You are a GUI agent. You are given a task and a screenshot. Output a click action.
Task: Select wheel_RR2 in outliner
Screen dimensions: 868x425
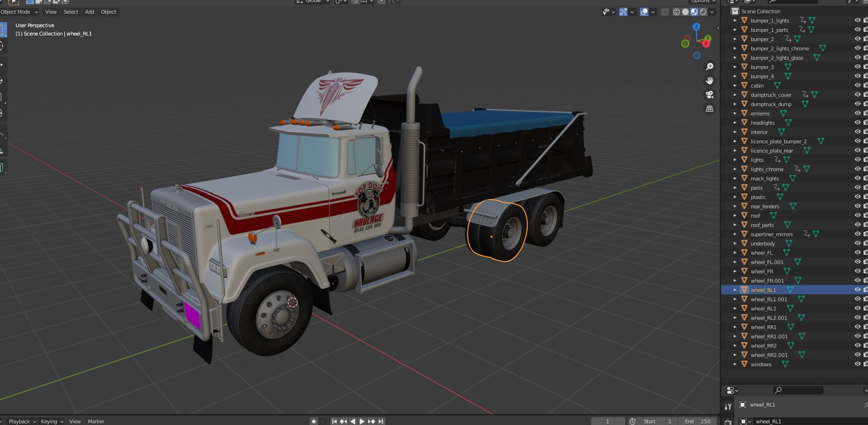coord(764,346)
